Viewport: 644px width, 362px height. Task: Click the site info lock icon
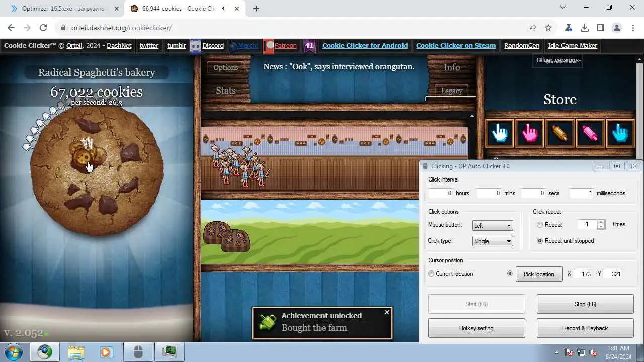point(63,28)
